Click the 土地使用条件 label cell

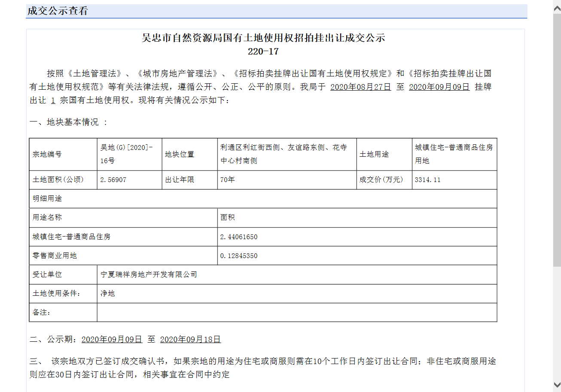pyautogui.click(x=63, y=294)
